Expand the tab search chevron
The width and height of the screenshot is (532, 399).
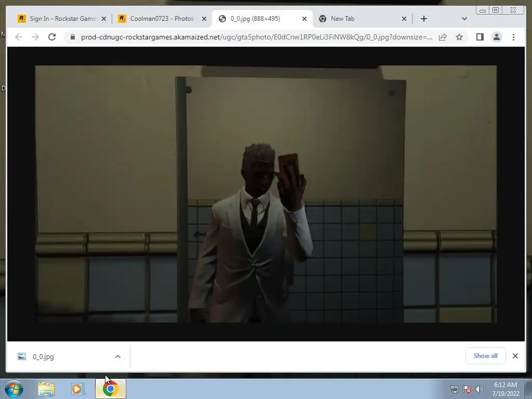click(464, 19)
